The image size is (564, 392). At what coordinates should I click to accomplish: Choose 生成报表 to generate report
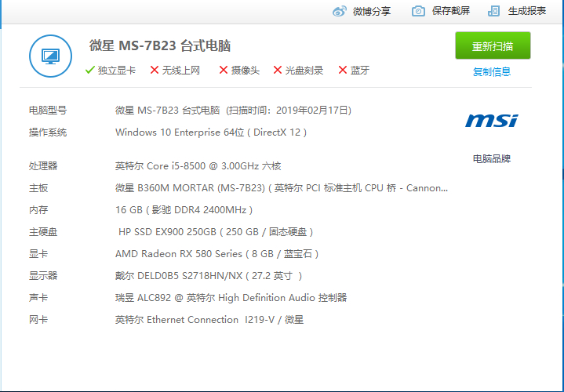[x=527, y=11]
